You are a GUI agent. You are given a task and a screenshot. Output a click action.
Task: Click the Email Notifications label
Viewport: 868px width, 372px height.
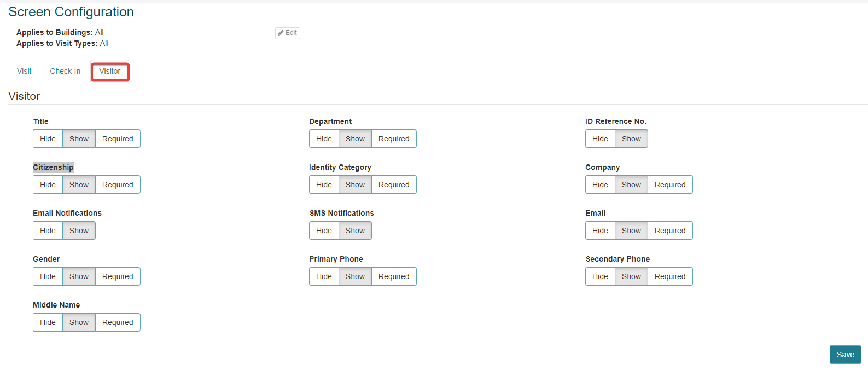(67, 213)
